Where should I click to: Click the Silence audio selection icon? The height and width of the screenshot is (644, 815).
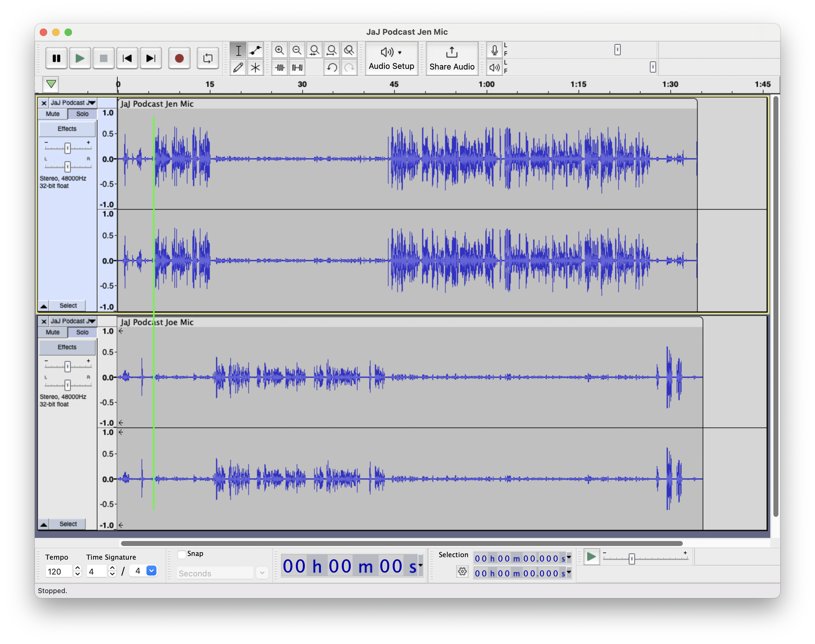297,68
